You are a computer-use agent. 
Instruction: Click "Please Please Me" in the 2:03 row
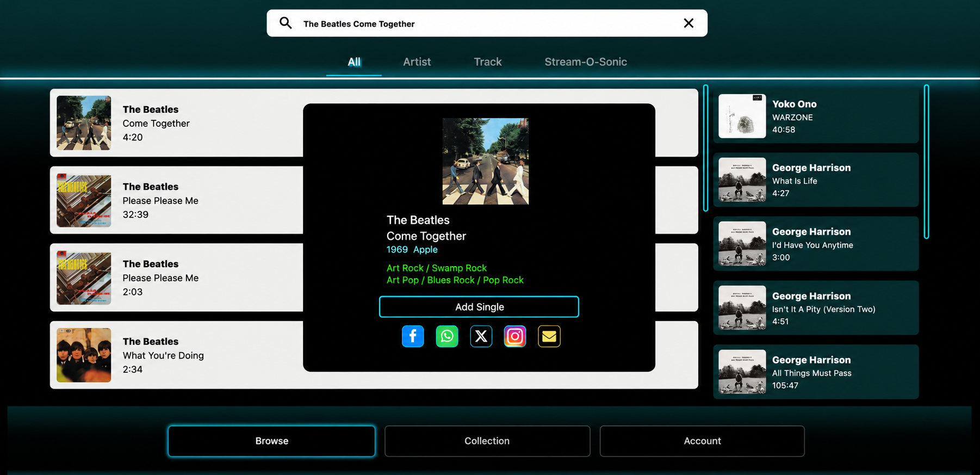coord(160,278)
